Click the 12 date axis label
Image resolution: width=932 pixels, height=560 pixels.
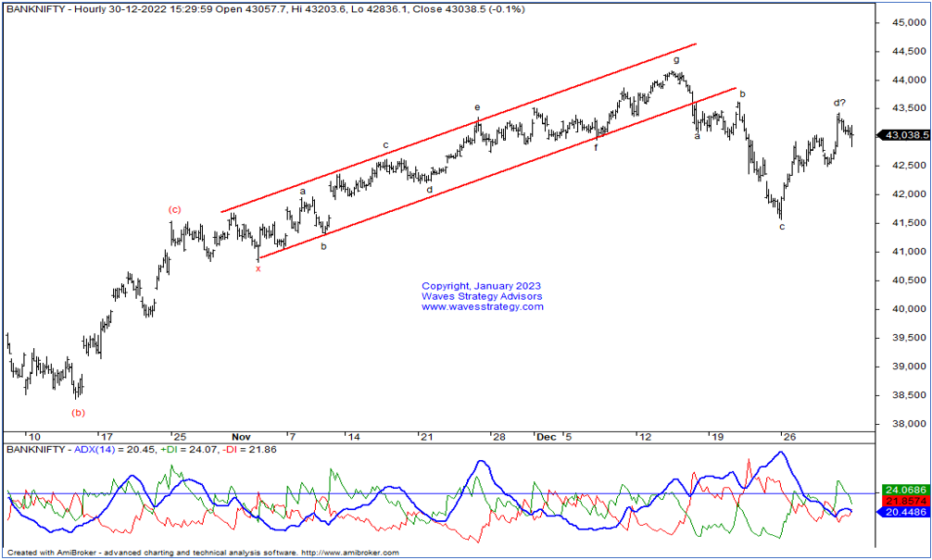click(x=644, y=437)
